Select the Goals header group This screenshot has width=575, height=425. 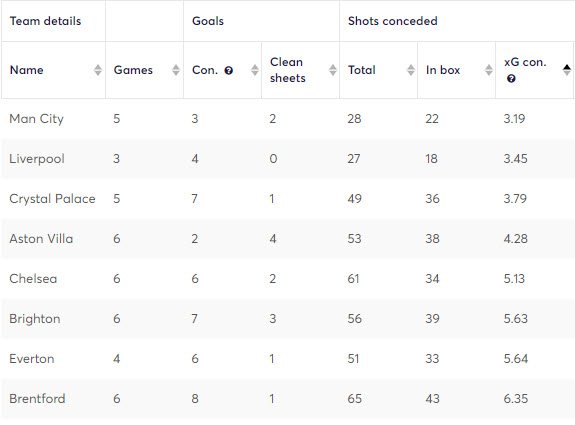point(208,21)
